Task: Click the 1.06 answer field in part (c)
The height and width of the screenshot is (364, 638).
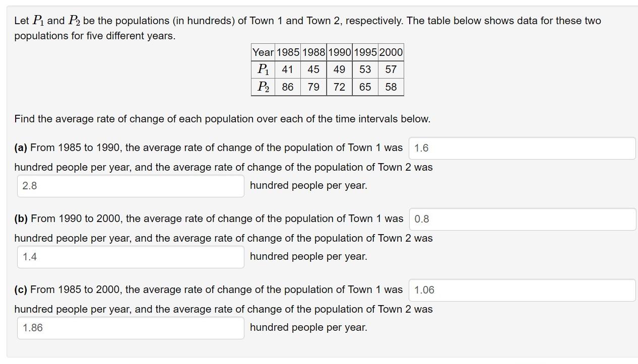Action: (522, 290)
